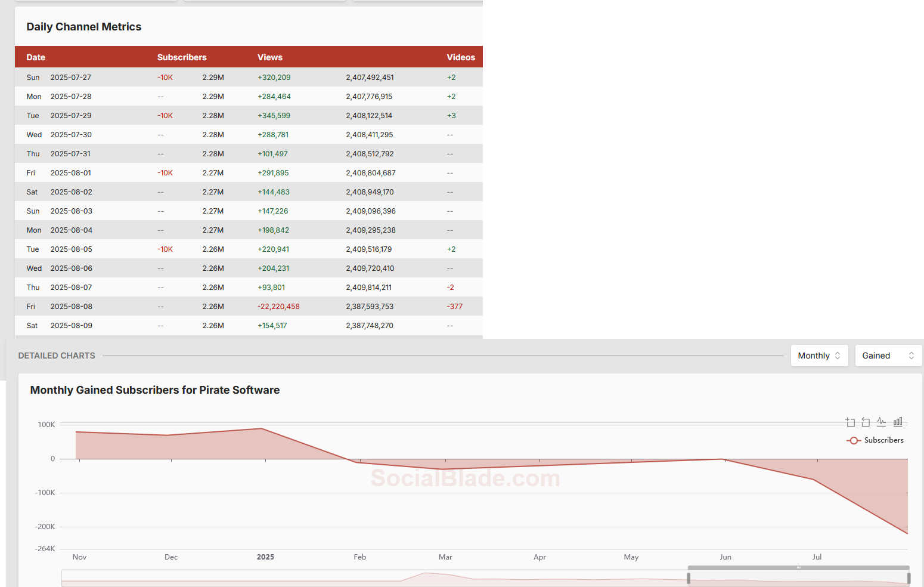Click the -10K subscriber change on 2025-08-01
The width and height of the screenshot is (924, 587).
165,173
